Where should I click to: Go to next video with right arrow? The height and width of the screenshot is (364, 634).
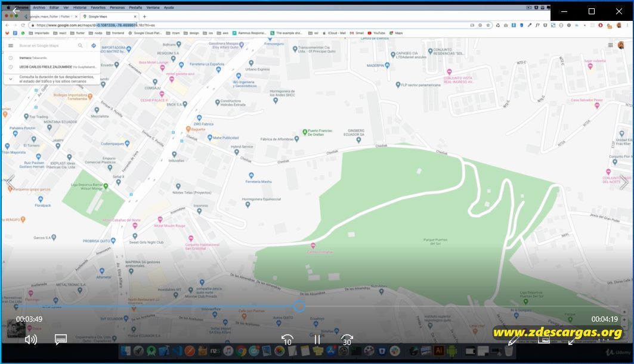(x=624, y=183)
